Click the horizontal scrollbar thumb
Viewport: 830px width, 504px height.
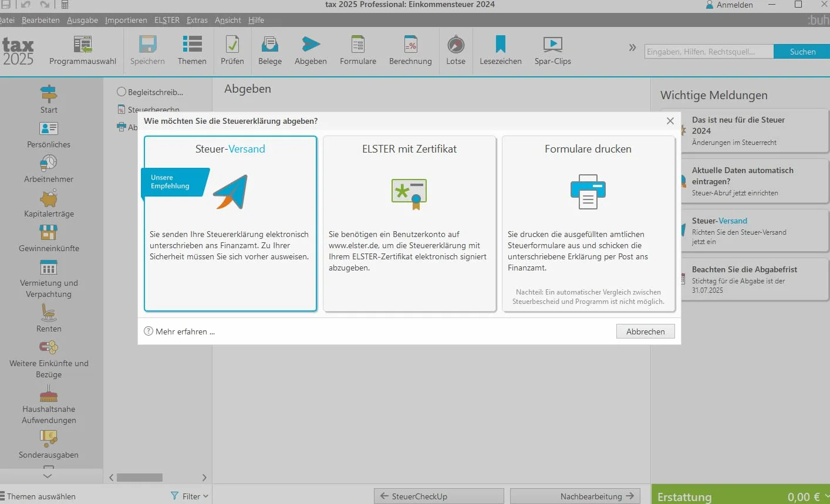tap(140, 478)
